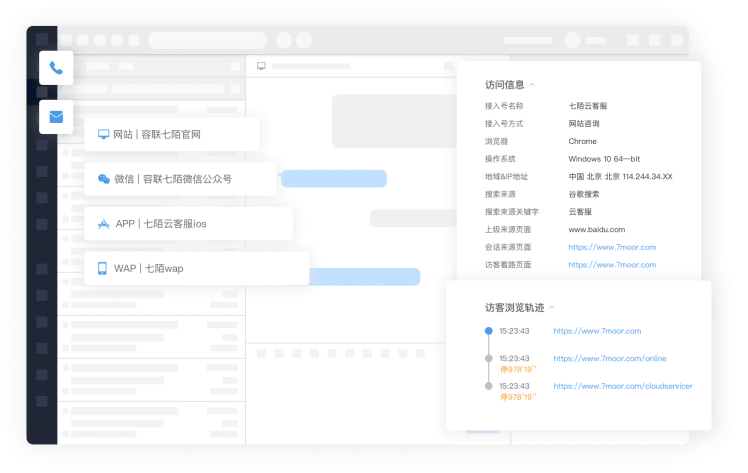Click the 谷歌搜索 value text
Image resolution: width=748 pixels, height=473 pixels.
click(584, 194)
